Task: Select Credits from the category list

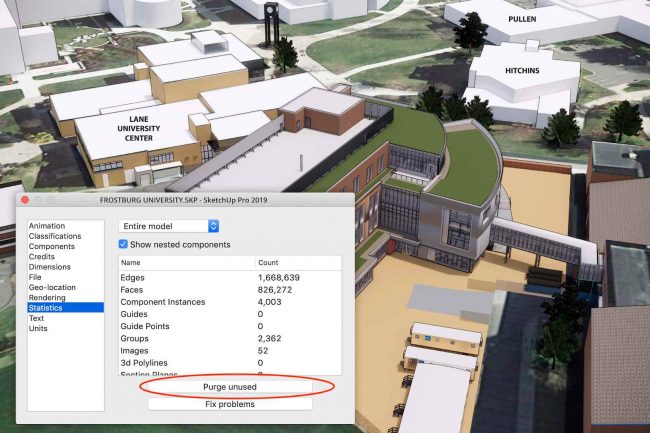Action: coord(42,256)
